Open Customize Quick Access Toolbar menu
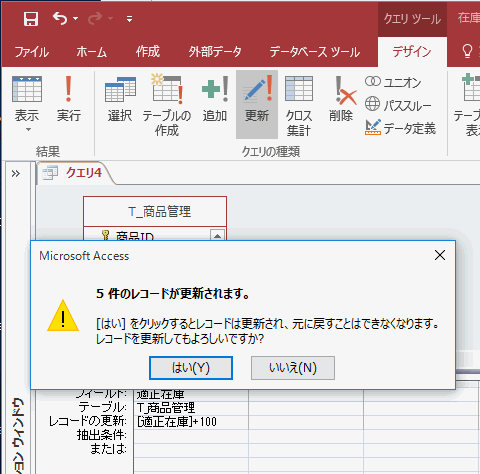 (x=129, y=19)
